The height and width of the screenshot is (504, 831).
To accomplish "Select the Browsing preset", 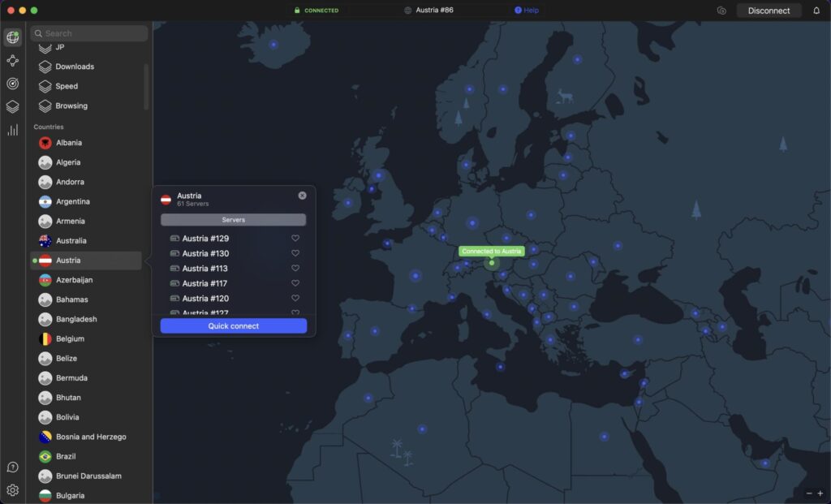I will coord(71,106).
